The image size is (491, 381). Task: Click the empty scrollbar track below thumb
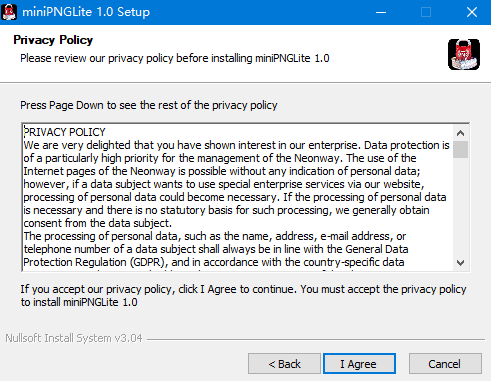tap(460, 206)
